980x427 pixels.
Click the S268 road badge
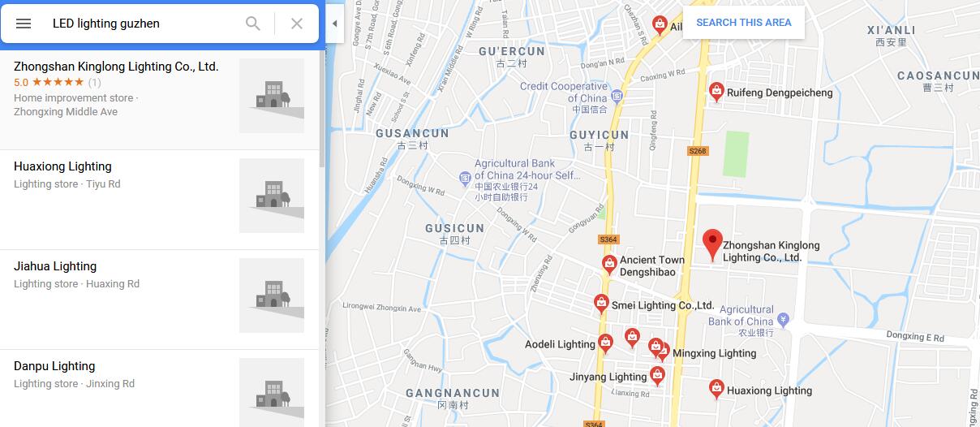[x=698, y=151]
